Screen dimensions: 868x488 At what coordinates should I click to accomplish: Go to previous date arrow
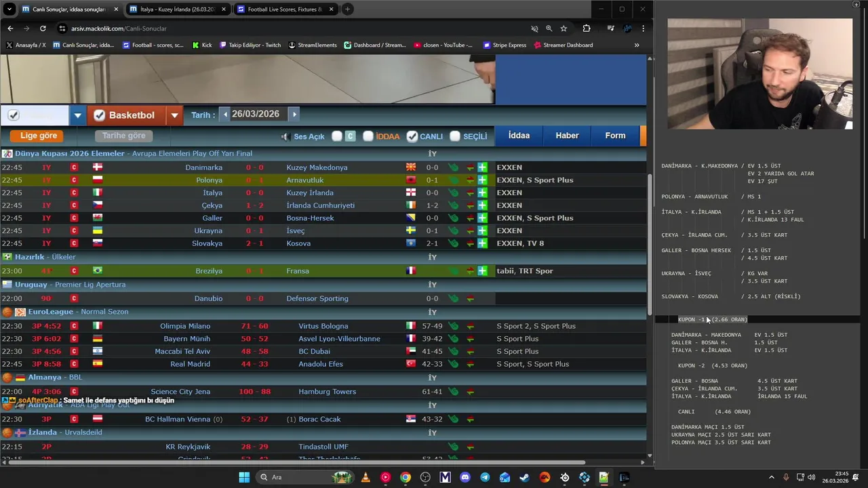tap(225, 115)
